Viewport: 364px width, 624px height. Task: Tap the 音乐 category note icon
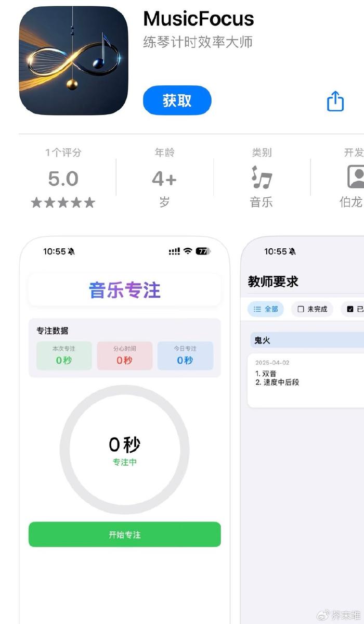pyautogui.click(x=262, y=177)
